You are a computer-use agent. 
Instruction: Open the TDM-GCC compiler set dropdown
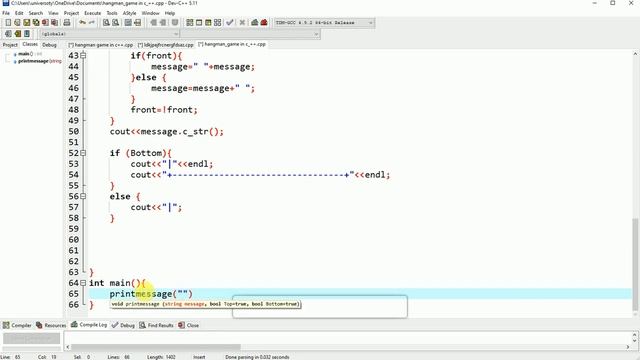pyautogui.click(x=324, y=23)
